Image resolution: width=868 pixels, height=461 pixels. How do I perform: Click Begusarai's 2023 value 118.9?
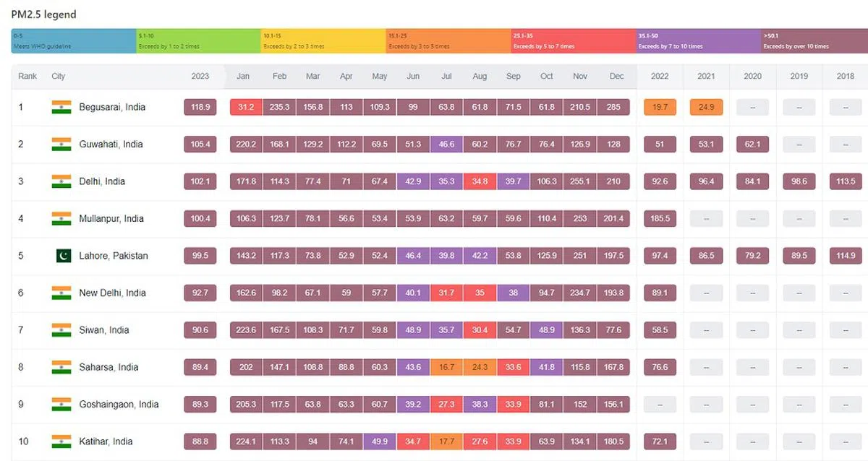pos(200,107)
